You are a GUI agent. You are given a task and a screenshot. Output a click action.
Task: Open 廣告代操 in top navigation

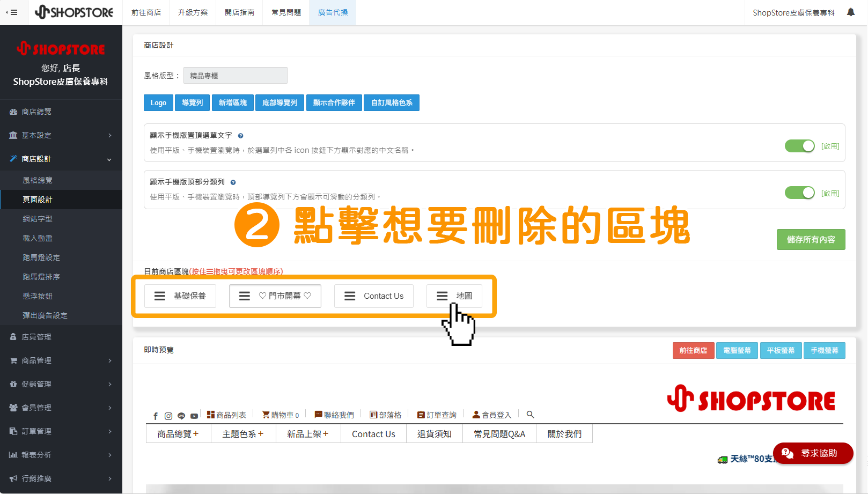click(333, 12)
